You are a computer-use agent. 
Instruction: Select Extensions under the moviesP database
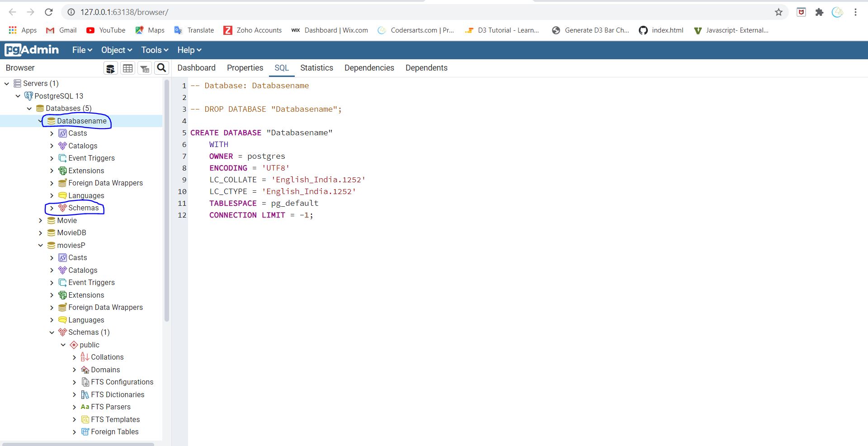pos(86,295)
